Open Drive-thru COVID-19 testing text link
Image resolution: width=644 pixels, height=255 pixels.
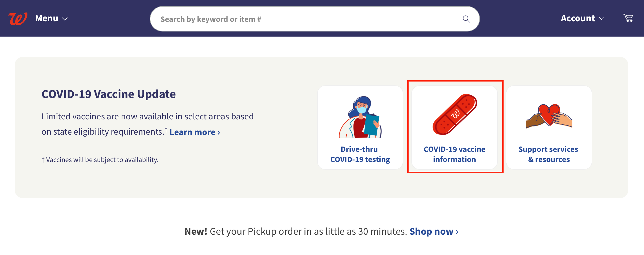(360, 154)
